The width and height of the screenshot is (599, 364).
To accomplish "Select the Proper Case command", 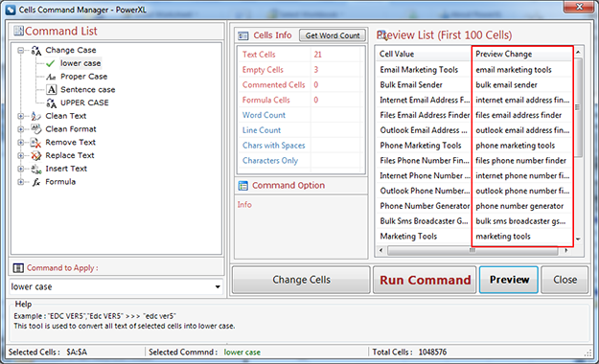I will [x=83, y=77].
